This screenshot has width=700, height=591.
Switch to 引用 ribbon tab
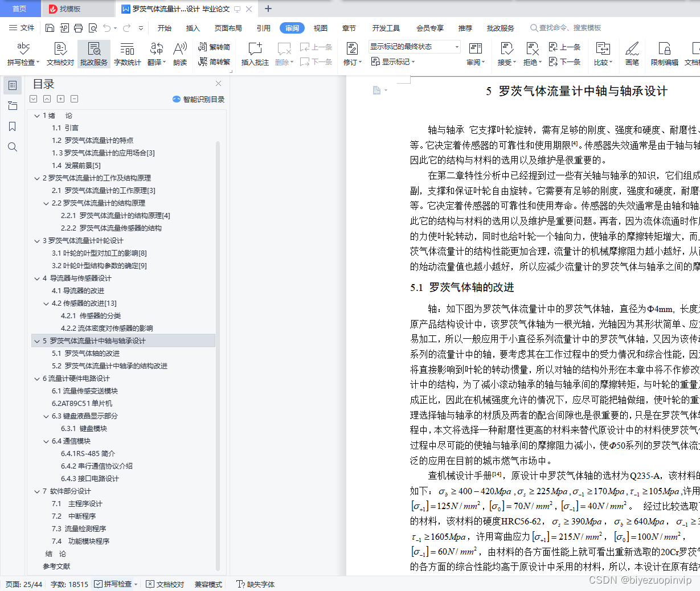pyautogui.click(x=264, y=28)
